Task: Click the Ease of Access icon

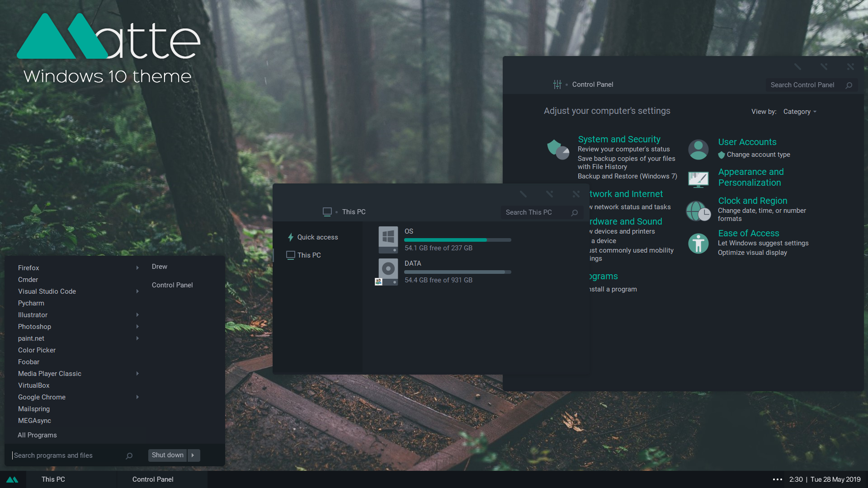Action: coord(698,244)
